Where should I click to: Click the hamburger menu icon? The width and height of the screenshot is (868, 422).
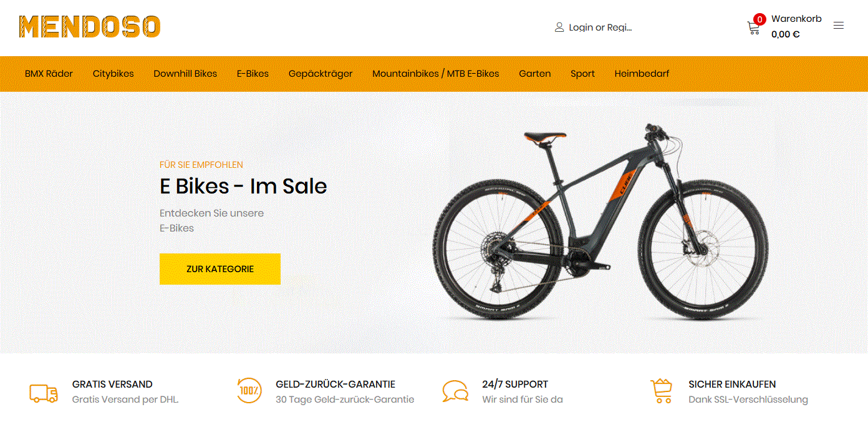tap(839, 26)
